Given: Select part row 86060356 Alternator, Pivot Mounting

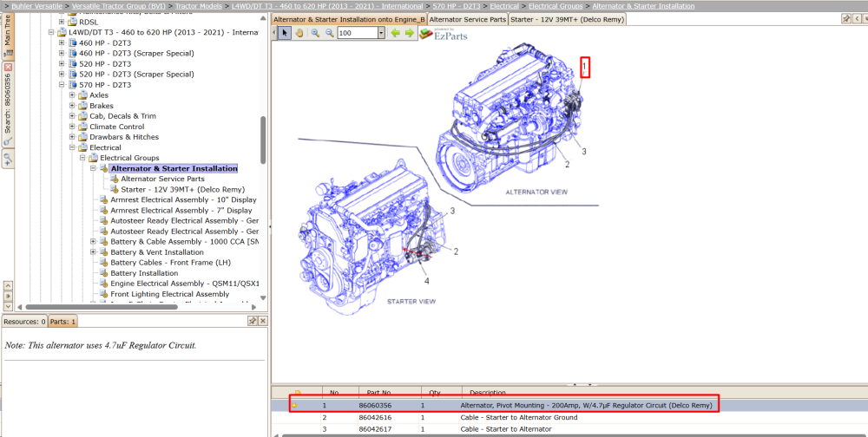Looking at the screenshot, I should pyautogui.click(x=569, y=406).
